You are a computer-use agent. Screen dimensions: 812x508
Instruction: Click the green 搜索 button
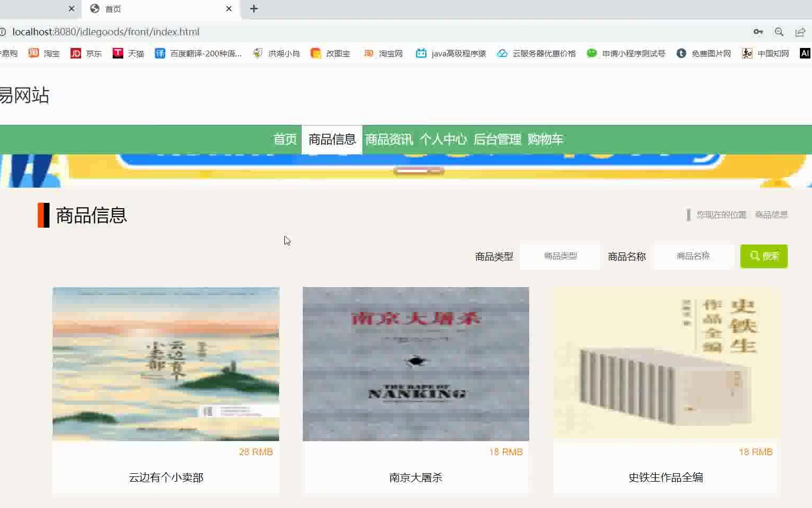click(x=764, y=256)
